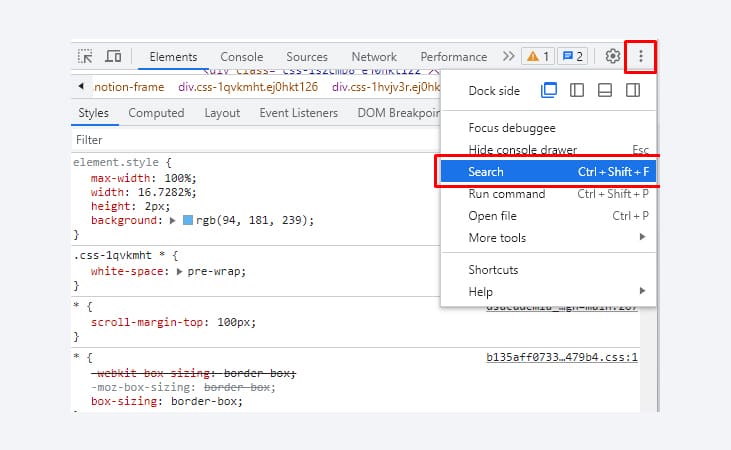
Task: Open the Event Listeners sub-tab
Action: tap(298, 113)
